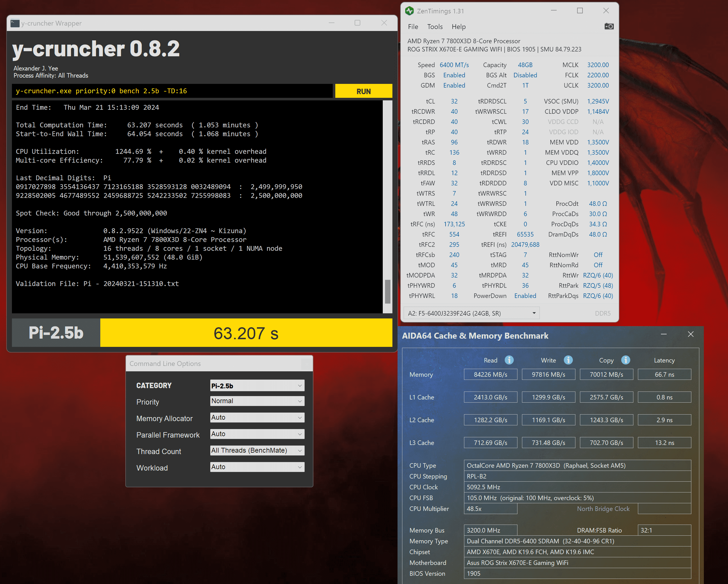This screenshot has height=584, width=728.
Task: Open the Memory Allocator dropdown
Action: pos(257,417)
